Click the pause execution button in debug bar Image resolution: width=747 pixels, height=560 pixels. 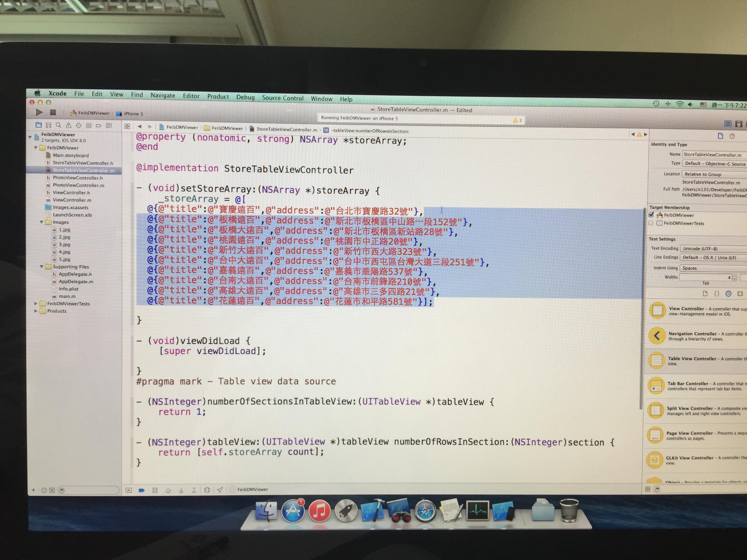155,490
